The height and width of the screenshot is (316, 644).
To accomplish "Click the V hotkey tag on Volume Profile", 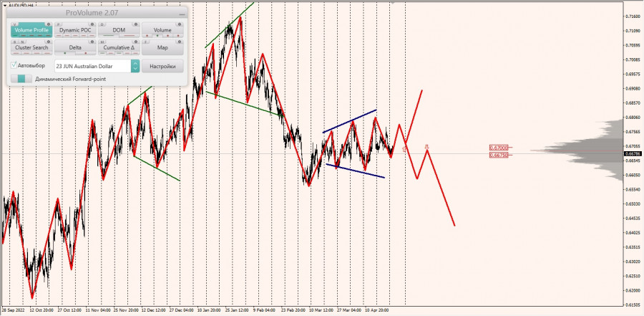I will [15, 24].
